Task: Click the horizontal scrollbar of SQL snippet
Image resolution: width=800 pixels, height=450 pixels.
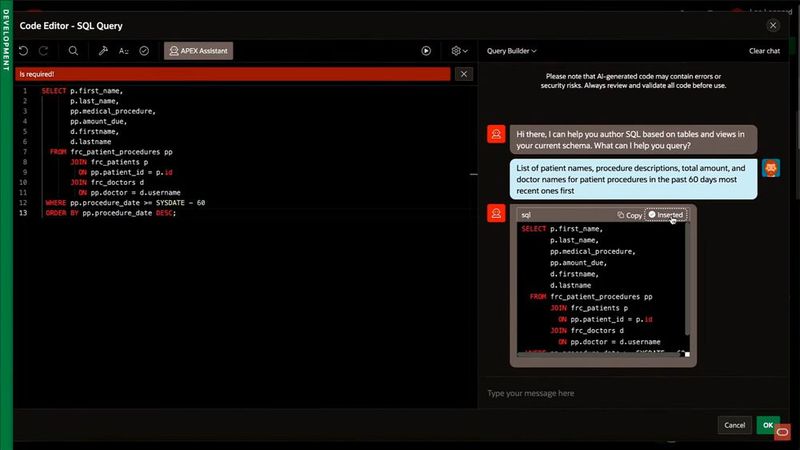Action: [x=599, y=354]
